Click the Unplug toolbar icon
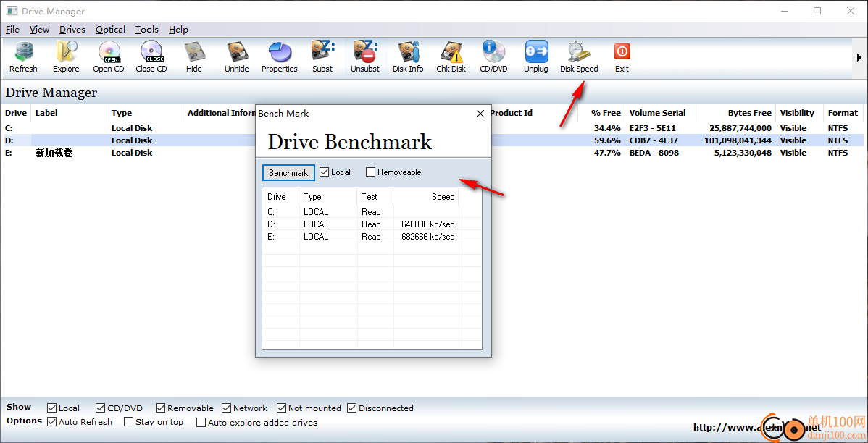The width and height of the screenshot is (868, 443). coord(536,57)
